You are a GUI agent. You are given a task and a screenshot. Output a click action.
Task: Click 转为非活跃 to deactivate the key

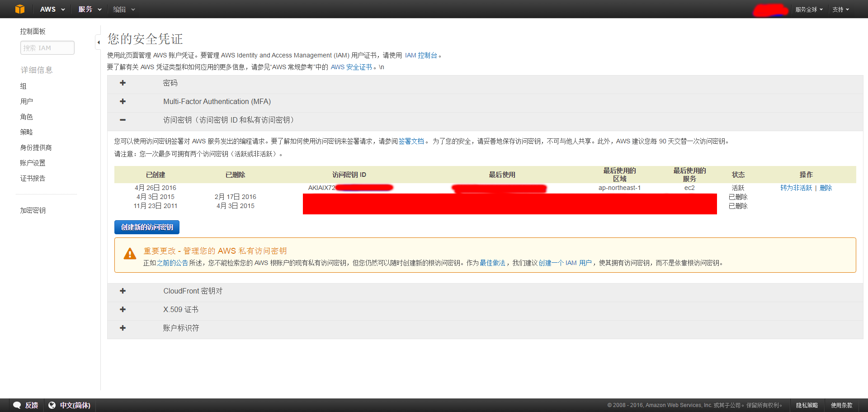[x=796, y=188]
